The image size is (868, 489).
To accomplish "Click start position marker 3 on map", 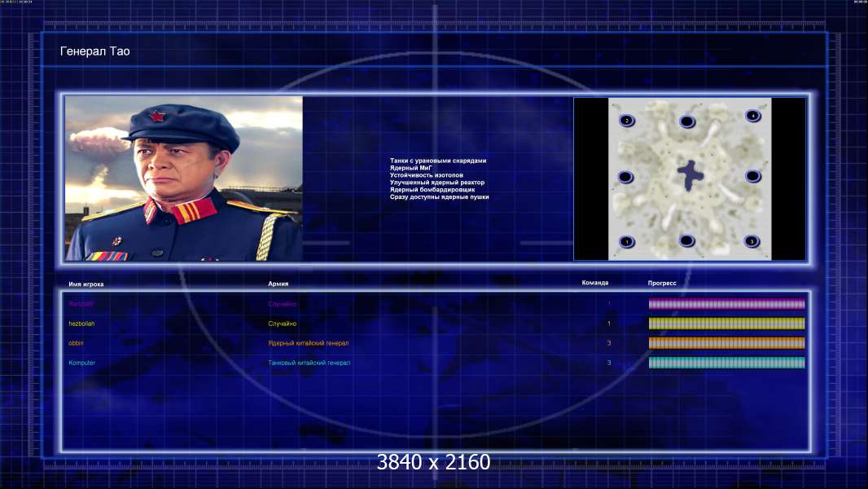I will click(x=752, y=241).
